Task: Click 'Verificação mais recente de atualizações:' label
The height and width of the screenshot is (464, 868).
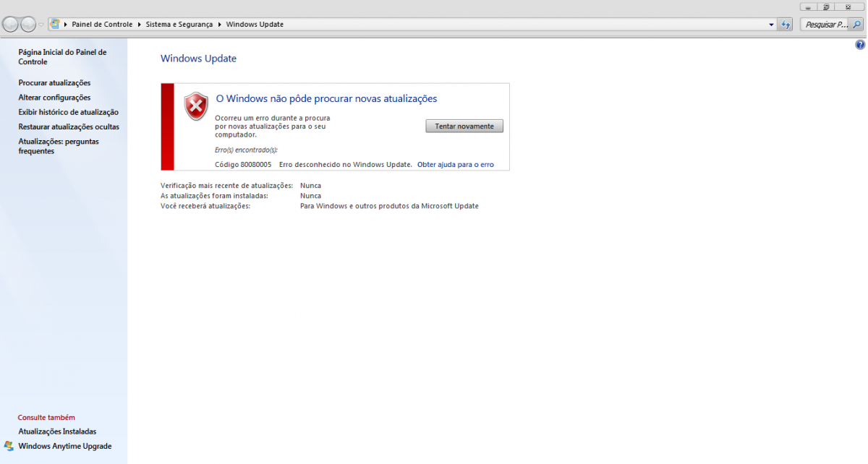Action: 226,186
